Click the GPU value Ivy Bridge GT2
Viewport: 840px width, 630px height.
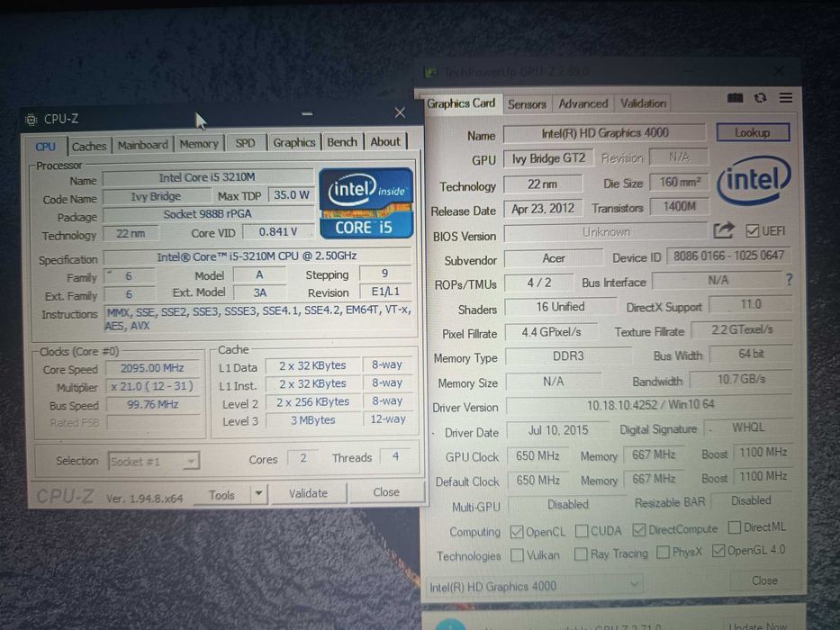pyautogui.click(x=548, y=158)
